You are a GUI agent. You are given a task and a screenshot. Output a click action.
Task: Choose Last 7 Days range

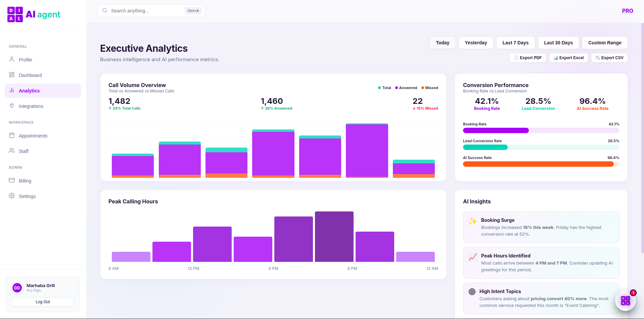(515, 43)
